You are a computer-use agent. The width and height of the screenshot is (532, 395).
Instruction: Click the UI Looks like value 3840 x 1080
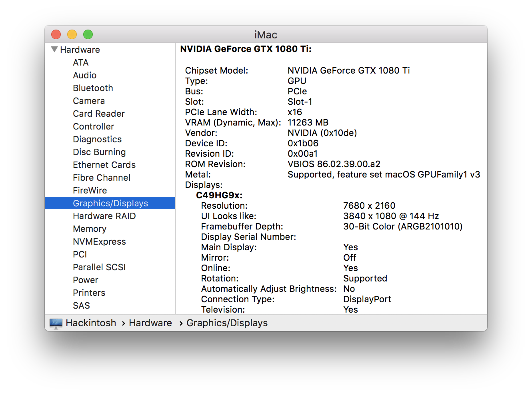(x=391, y=216)
